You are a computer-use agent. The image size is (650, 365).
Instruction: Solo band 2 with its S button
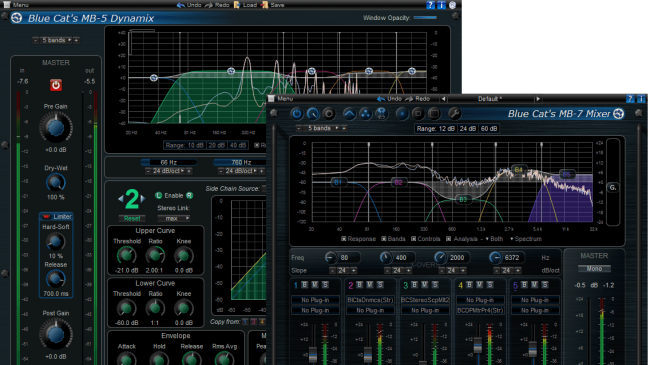point(380,285)
